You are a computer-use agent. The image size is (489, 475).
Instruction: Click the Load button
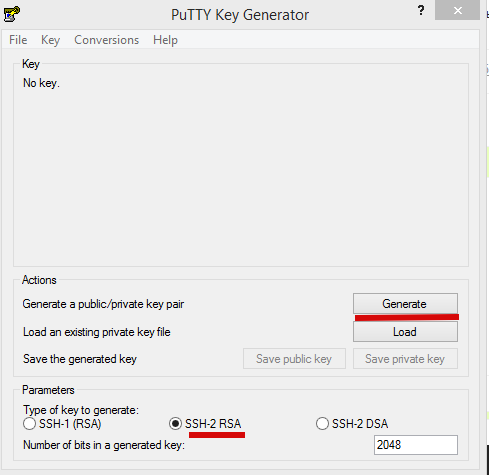405,332
